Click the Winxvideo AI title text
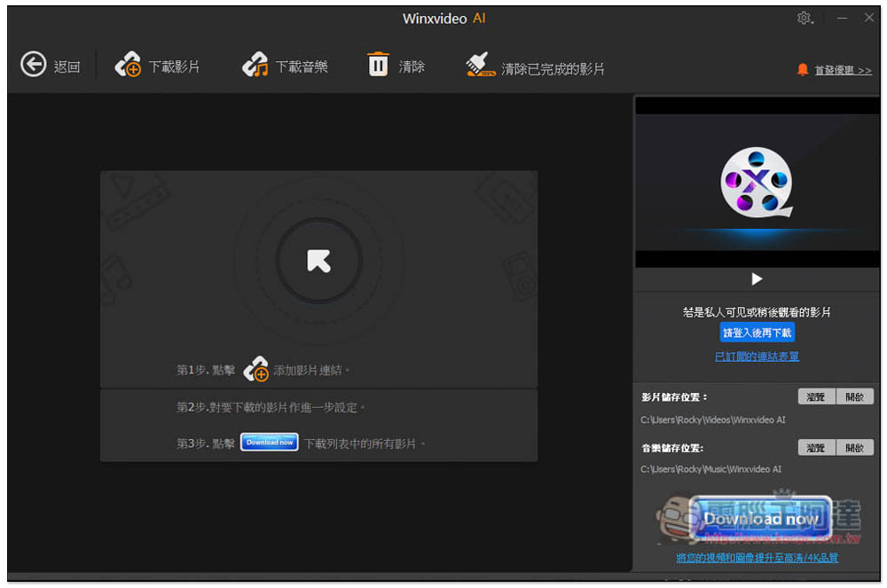887x588 pixels. (444, 19)
